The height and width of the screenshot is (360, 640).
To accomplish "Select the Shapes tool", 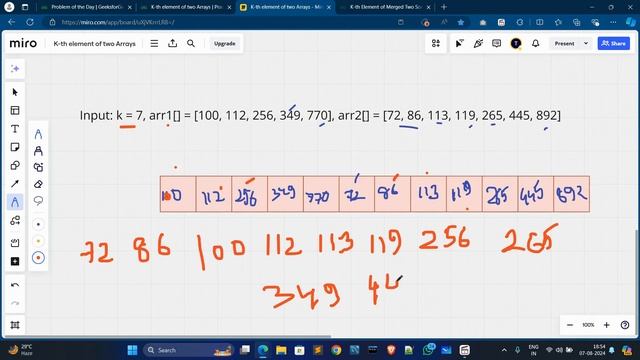I will pyautogui.click(x=15, y=165).
